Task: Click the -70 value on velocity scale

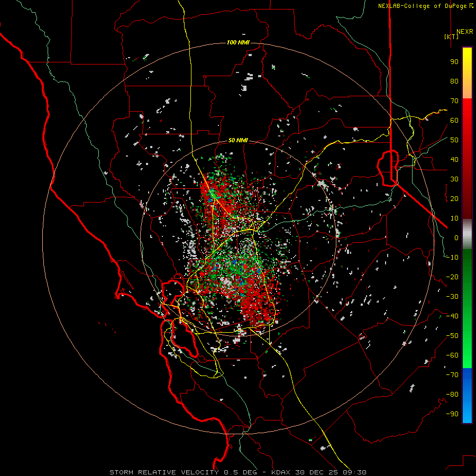Action: click(x=452, y=375)
